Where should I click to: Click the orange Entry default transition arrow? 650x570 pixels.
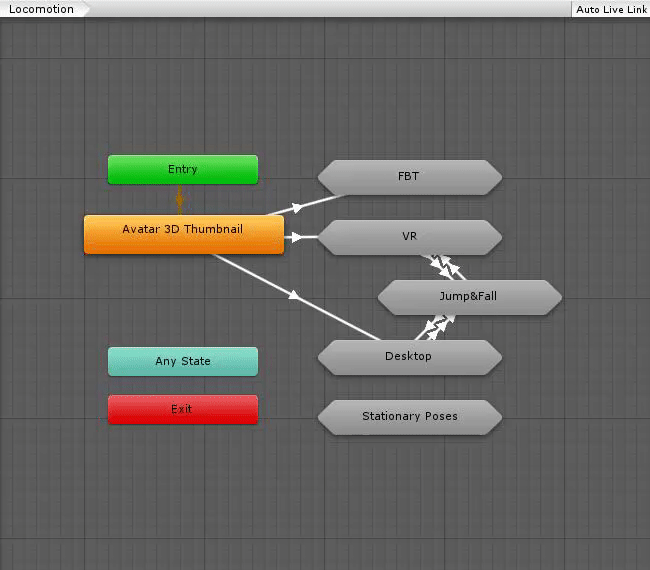pos(180,199)
